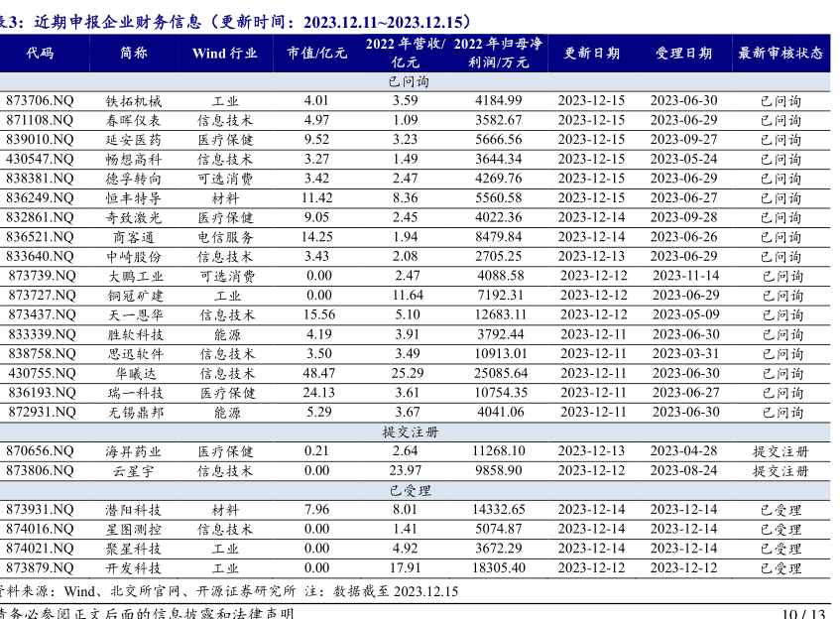Click stock code 873437.NQ
Viewport: 840px width, 619px height.
(43, 314)
